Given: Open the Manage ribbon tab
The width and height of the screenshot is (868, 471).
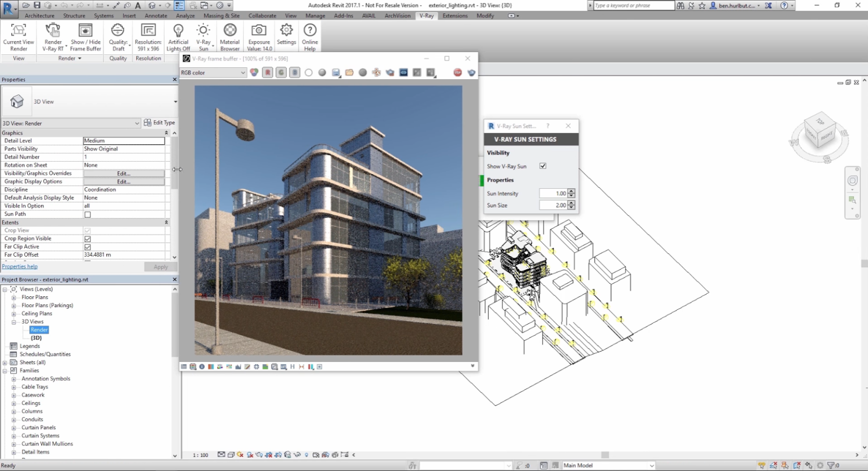Looking at the screenshot, I should 315,16.
